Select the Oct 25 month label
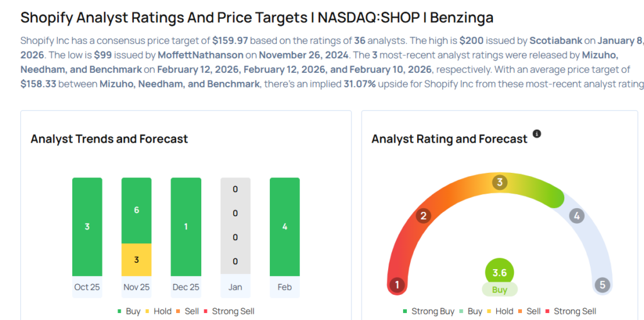The width and height of the screenshot is (644, 320). pos(87,287)
